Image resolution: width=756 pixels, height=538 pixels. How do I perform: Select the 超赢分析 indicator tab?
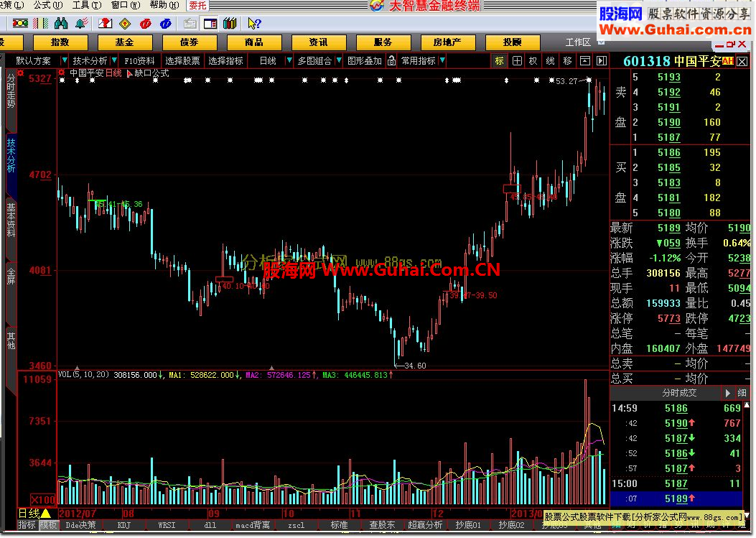pyautogui.click(x=425, y=525)
